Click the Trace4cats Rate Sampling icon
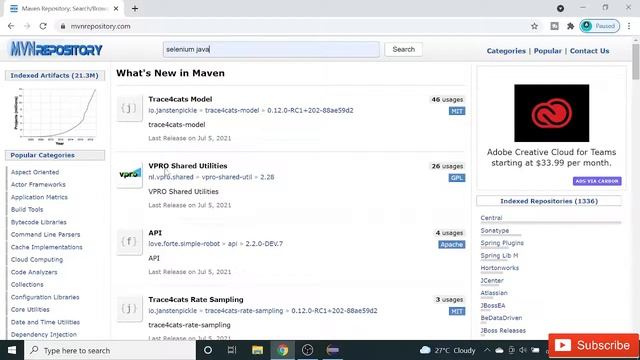Image resolution: width=640 pixels, height=360 pixels. pos(129,308)
